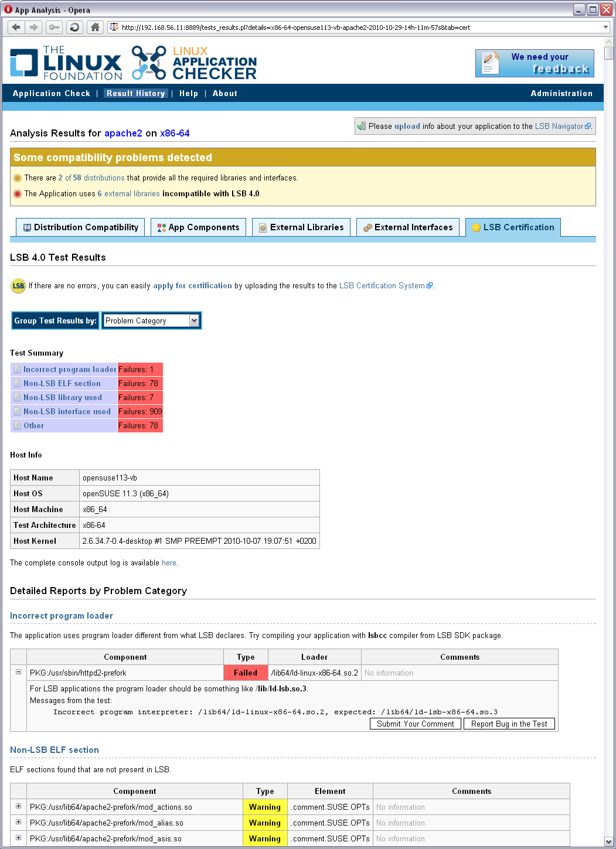Switch to Distribution Compatibility tab
Screen dimensions: 616x849
point(81,227)
